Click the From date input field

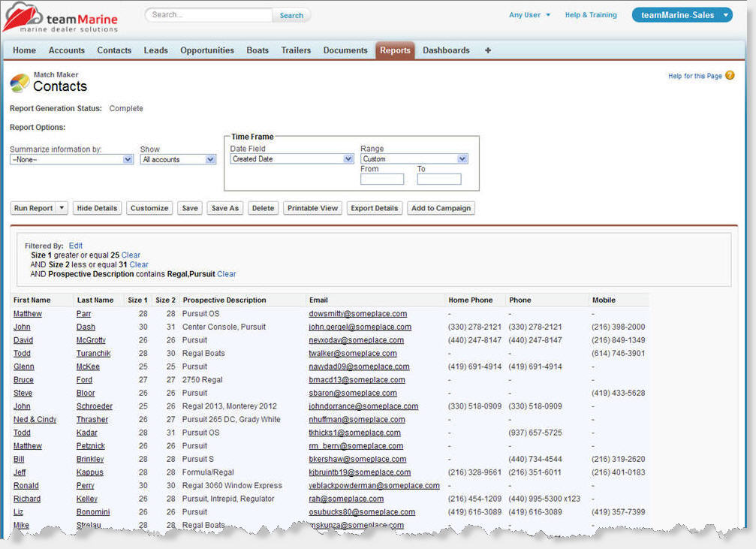coord(381,179)
